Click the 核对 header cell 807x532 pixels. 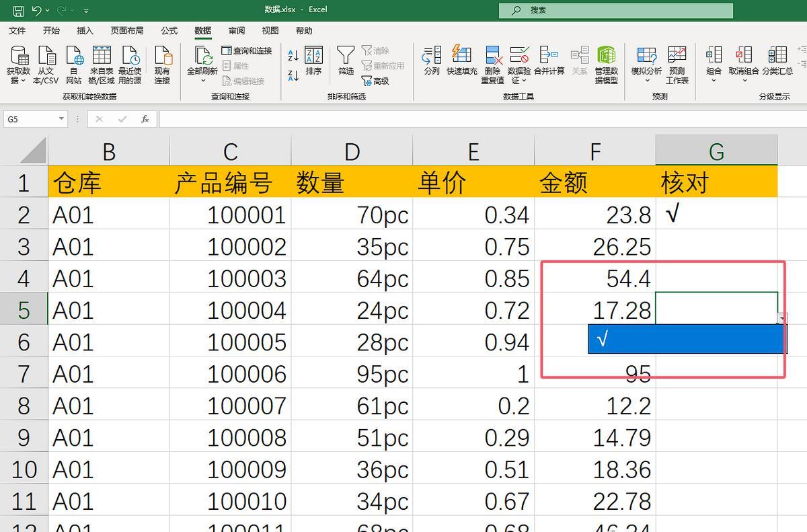(717, 182)
